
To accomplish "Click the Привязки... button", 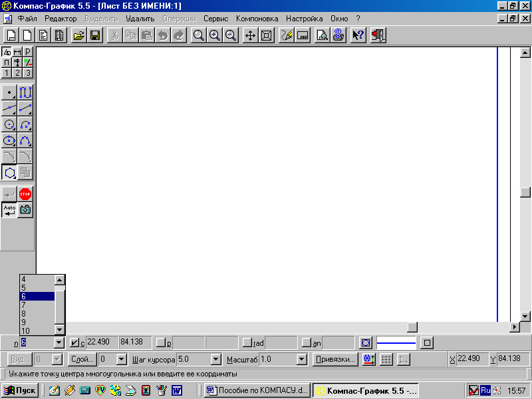I will coord(335,359).
